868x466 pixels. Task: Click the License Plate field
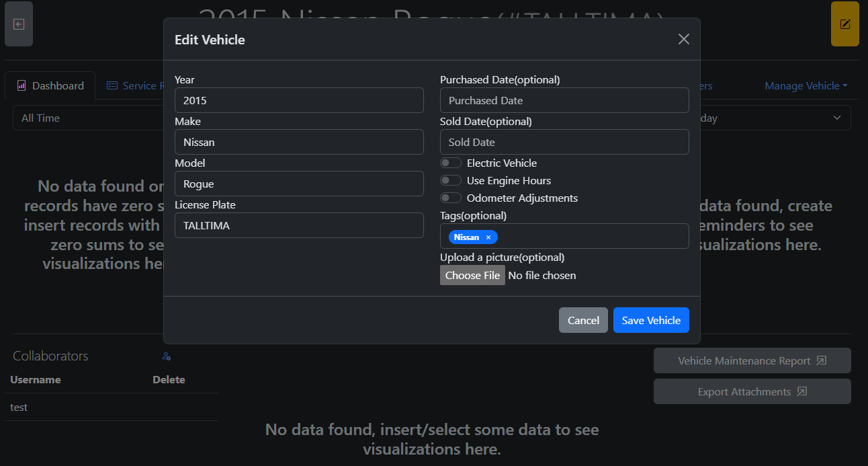click(x=299, y=225)
